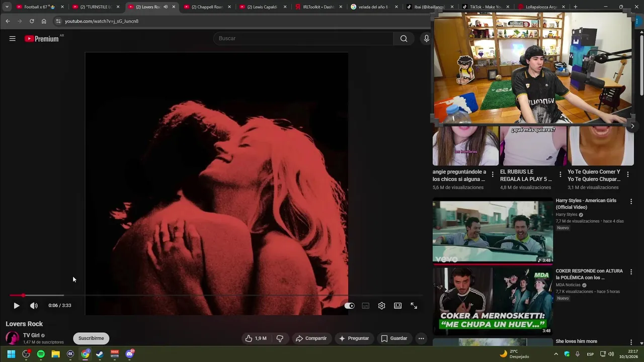This screenshot has height=362, width=644.
Task: Switch to IRLToolkit Dashboard tab
Action: pyautogui.click(x=318, y=7)
